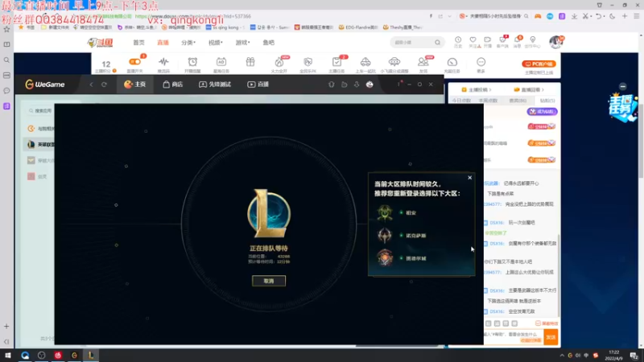644x362 pixels.
Task: Open WeGame wardrobe shirt icon
Action: (x=332, y=84)
